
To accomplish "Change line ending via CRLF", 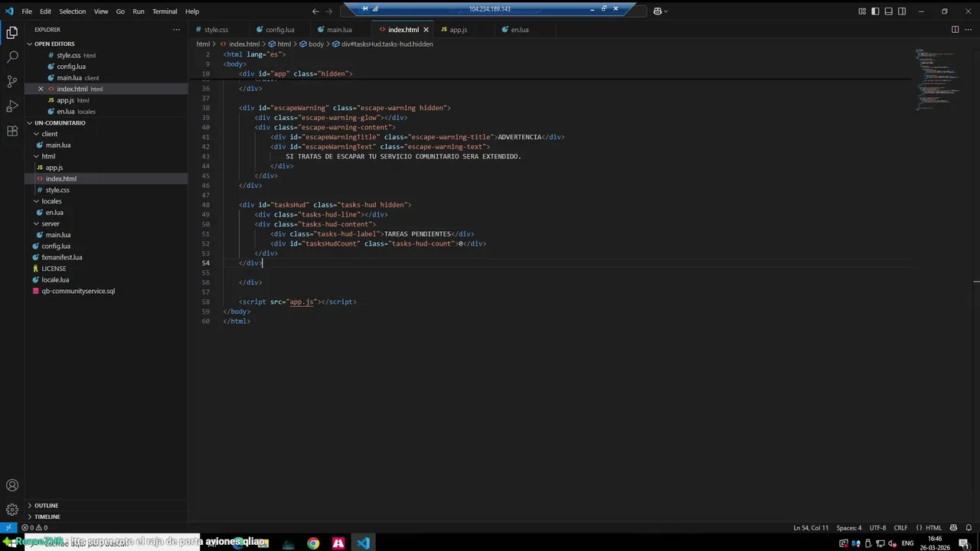I will tap(900, 527).
